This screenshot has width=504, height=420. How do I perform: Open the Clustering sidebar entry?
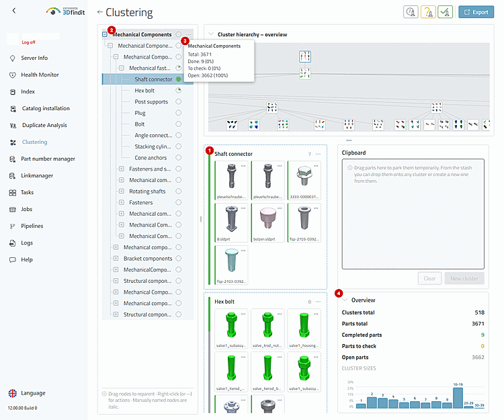[34, 142]
